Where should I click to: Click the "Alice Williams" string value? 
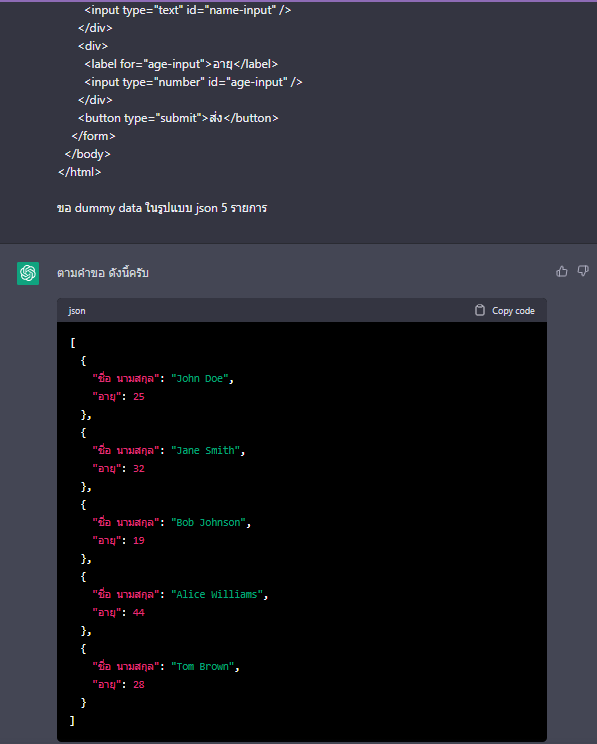coord(217,595)
